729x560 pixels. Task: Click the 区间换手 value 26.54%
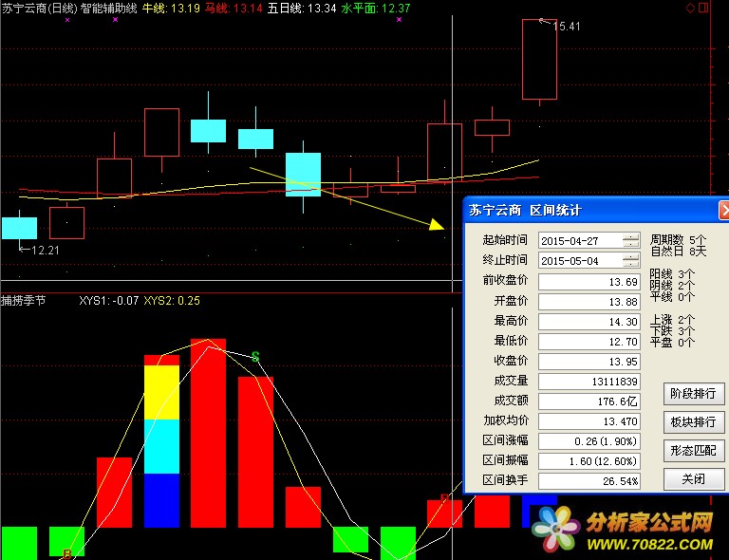coord(589,481)
